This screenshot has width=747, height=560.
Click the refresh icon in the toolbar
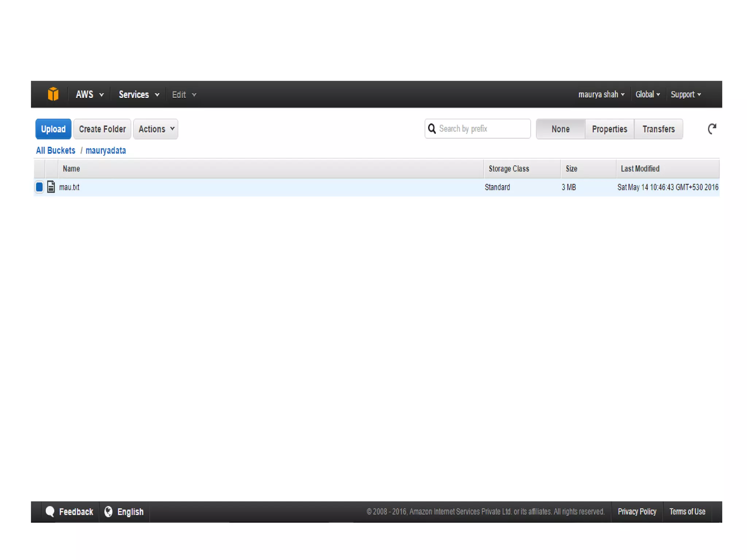point(712,129)
